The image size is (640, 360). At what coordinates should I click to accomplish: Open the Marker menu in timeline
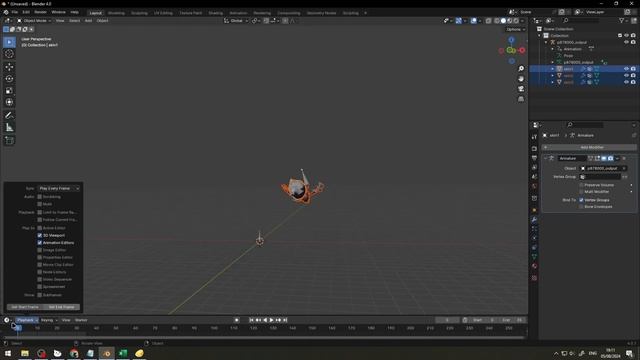[81, 320]
